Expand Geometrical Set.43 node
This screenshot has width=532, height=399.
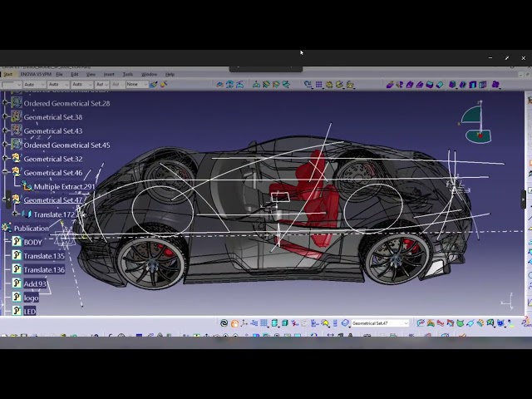(5, 130)
